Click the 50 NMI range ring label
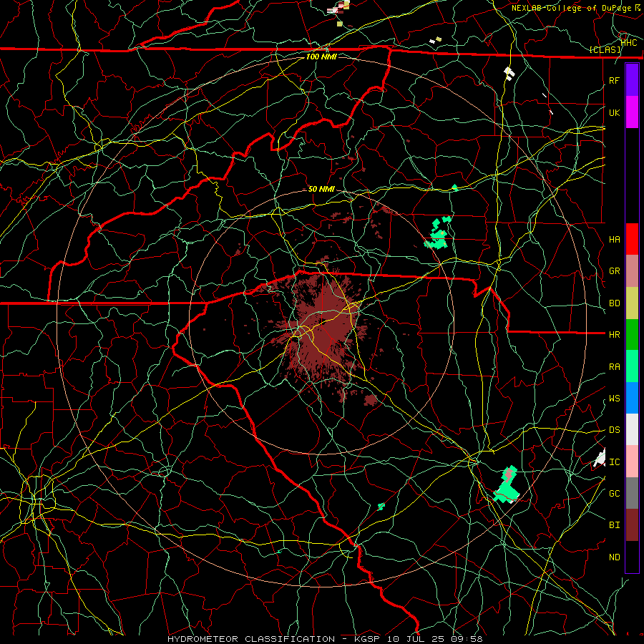Viewport: 644px width, 644px height. tap(321, 189)
